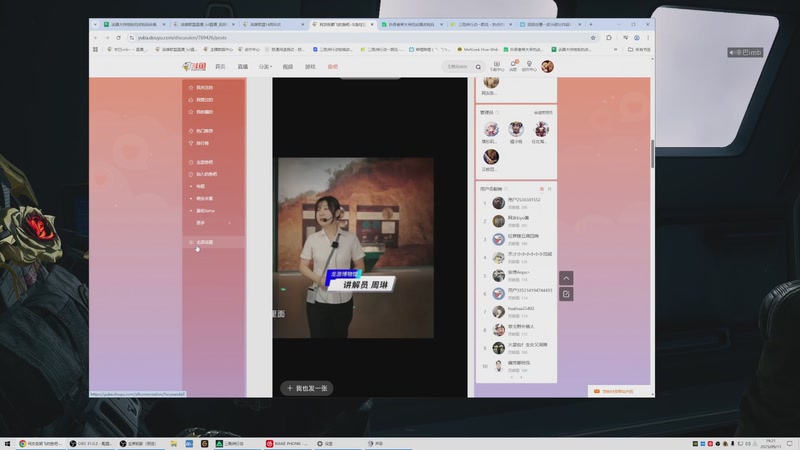Open the all bookmarks folder
Screen dimensions: 800x450
[639, 49]
